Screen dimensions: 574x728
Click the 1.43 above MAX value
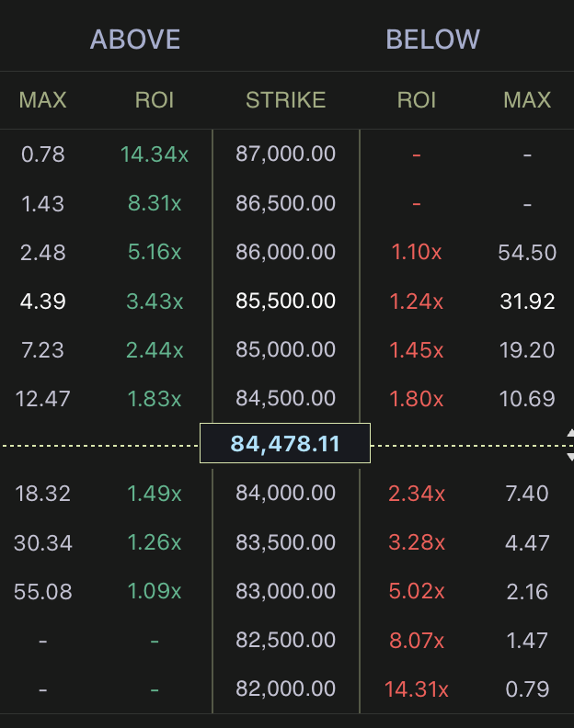tap(42, 204)
